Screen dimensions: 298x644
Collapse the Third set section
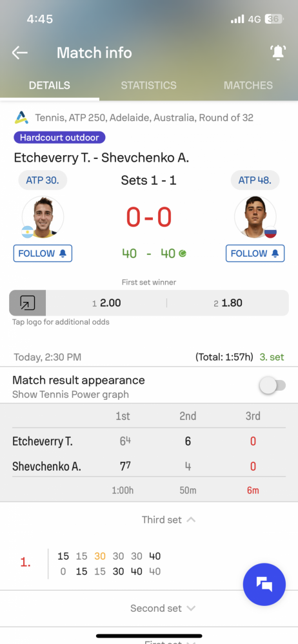tap(168, 520)
